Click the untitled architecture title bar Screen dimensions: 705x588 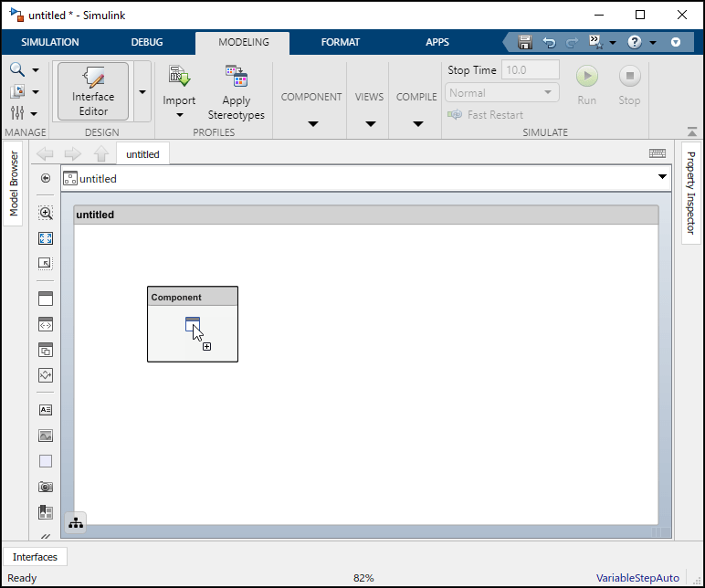coord(366,215)
